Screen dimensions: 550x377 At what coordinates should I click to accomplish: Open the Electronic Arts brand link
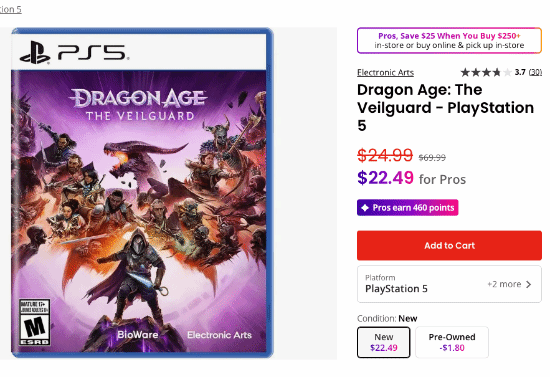point(385,73)
